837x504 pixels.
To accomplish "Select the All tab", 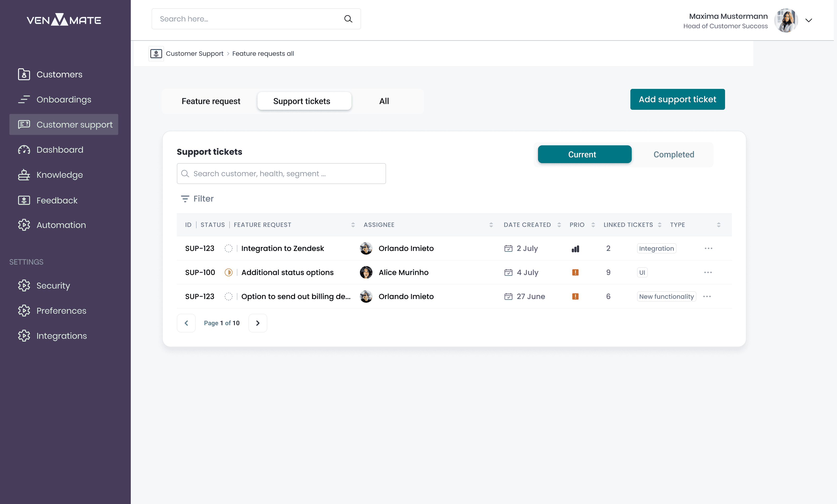I will tap(384, 101).
